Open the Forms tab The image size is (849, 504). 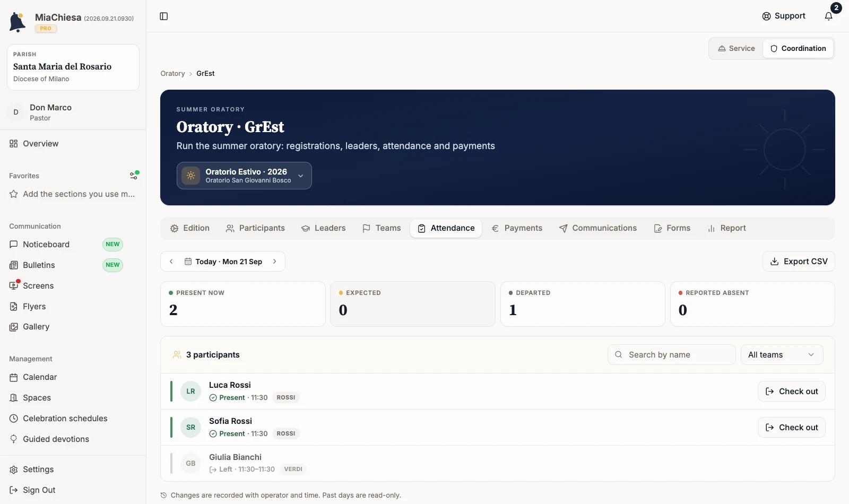[672, 228]
